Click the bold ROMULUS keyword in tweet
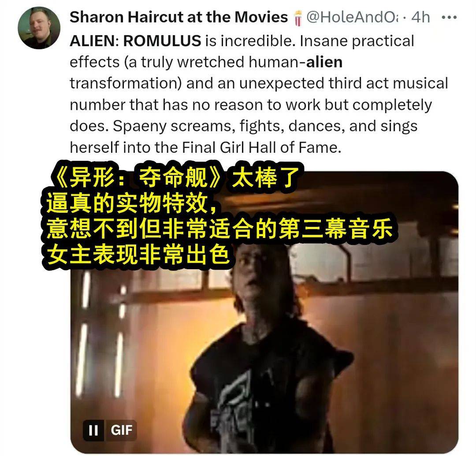 (162, 41)
